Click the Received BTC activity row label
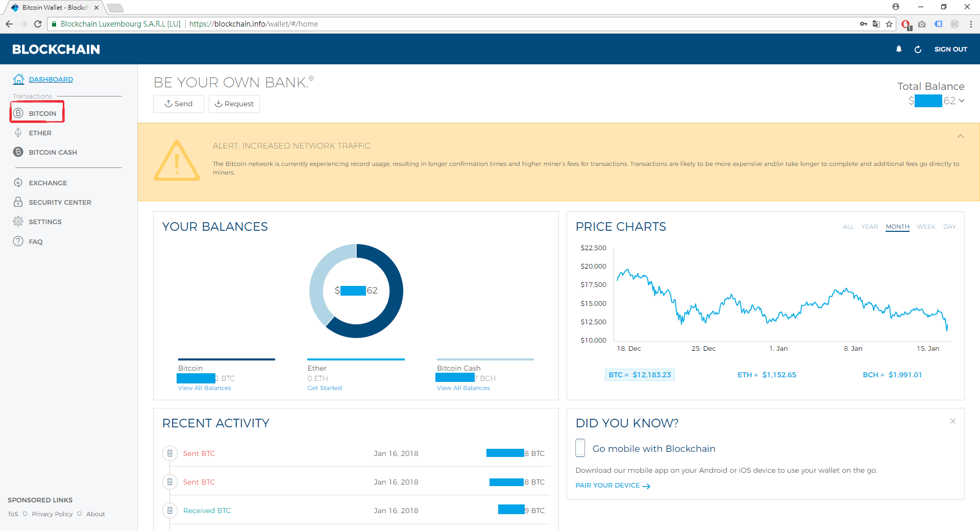Viewport: 980px width, 531px height. [207, 511]
